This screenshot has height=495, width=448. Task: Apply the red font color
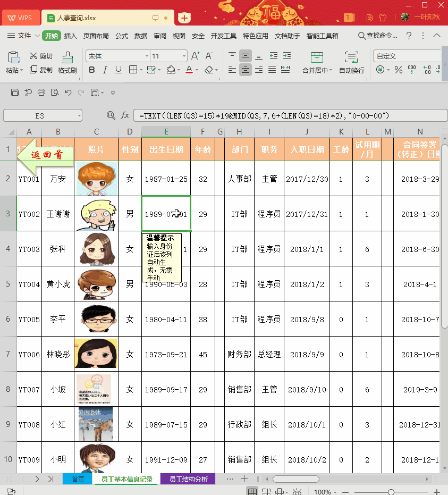[x=189, y=70]
